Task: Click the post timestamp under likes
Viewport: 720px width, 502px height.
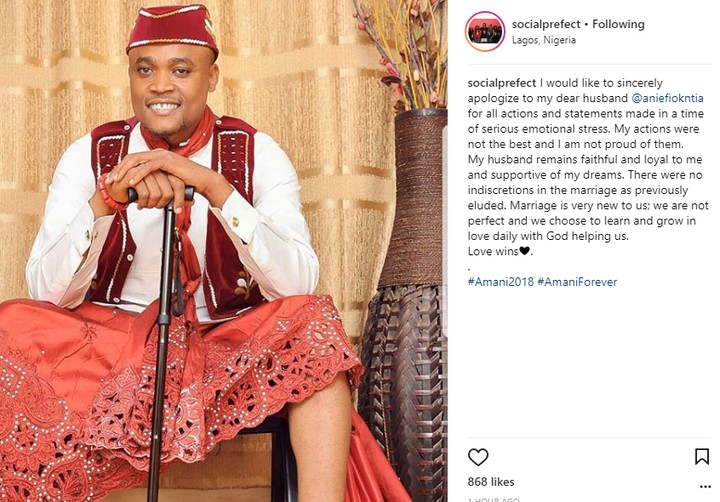Action: pos(493,499)
